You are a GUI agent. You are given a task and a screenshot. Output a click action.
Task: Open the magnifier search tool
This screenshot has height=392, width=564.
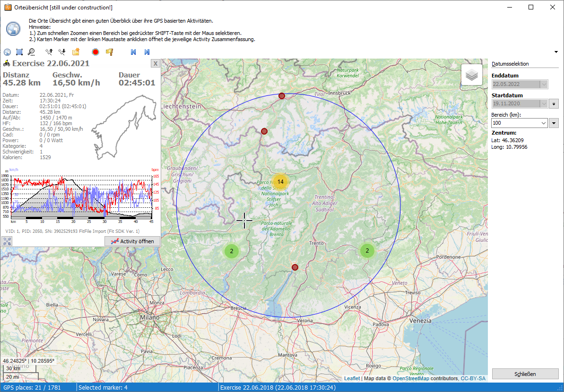(31, 52)
